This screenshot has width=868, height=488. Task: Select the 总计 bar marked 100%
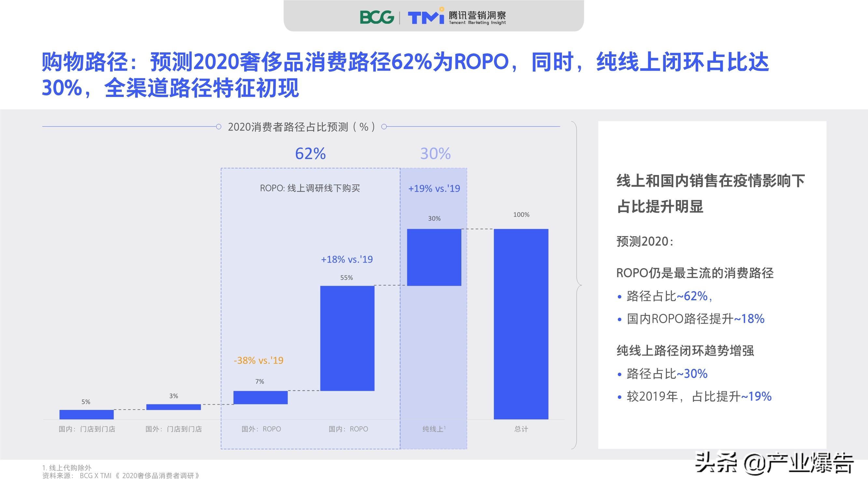(521, 324)
